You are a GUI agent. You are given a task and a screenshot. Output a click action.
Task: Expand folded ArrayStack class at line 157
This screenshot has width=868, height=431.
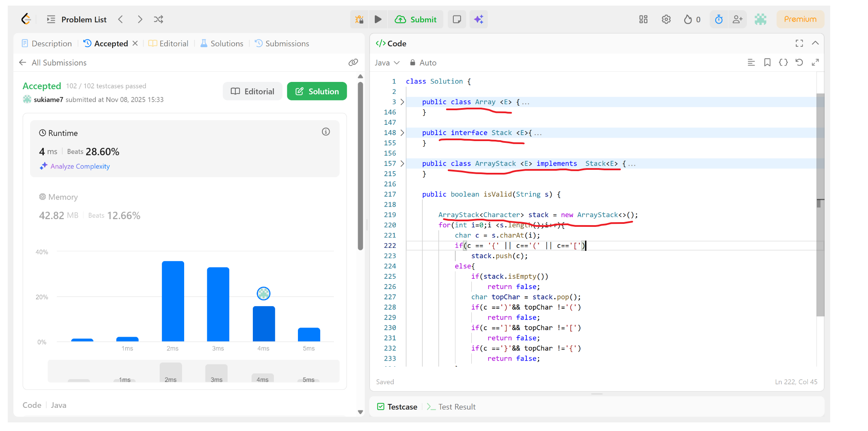point(402,164)
